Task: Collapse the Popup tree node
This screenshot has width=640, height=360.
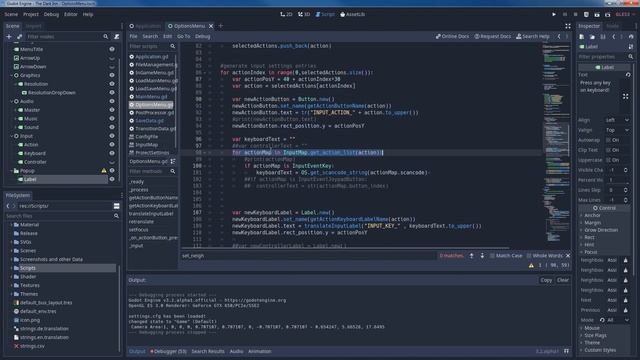Action: click(11, 171)
